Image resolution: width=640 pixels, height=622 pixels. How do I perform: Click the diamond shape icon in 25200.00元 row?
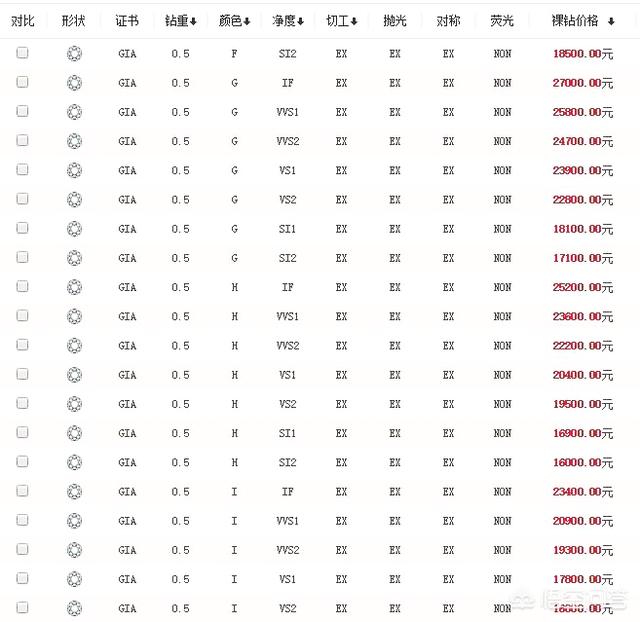coord(74,287)
